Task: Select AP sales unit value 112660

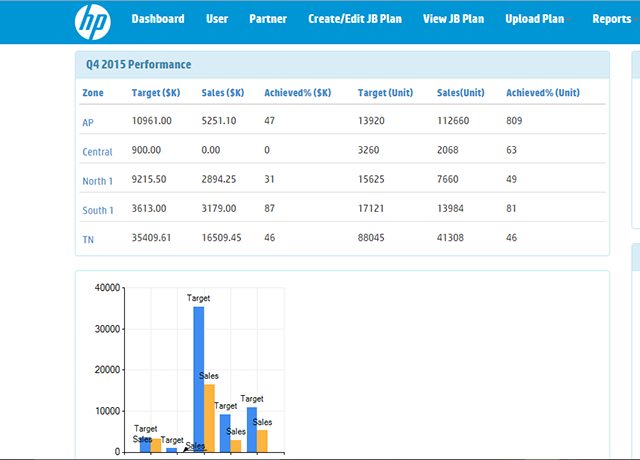Action: pos(453,121)
